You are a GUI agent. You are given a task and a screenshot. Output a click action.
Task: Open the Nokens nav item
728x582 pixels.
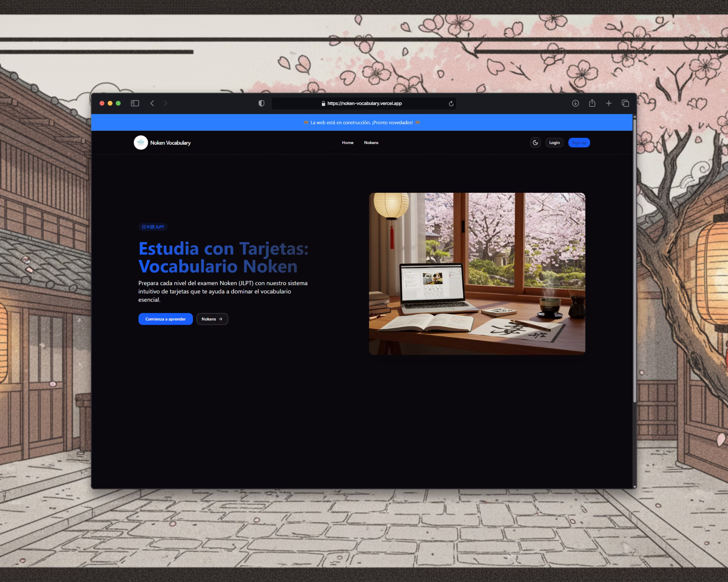371,142
